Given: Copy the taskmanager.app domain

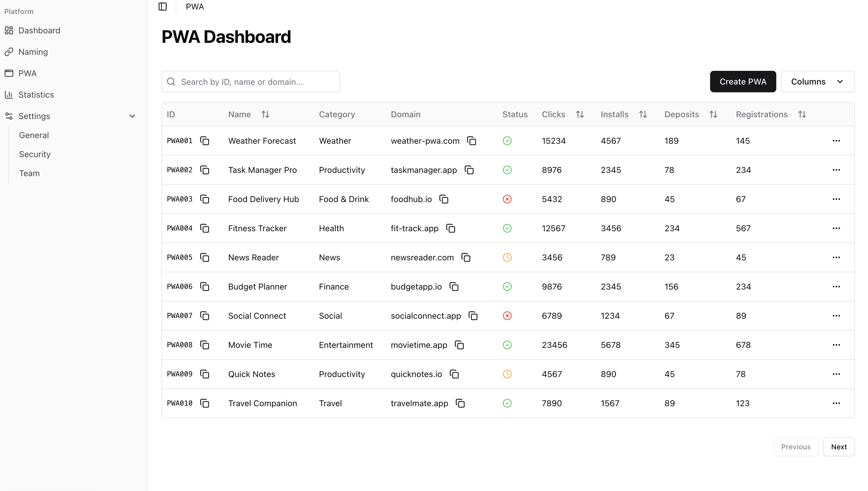Looking at the screenshot, I should (469, 170).
